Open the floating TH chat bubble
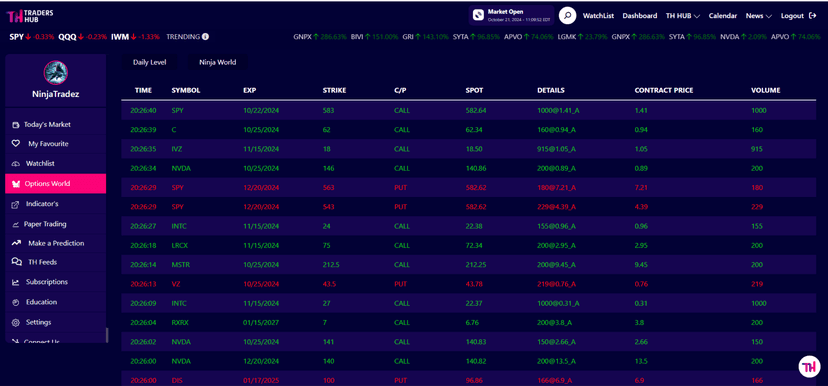The width and height of the screenshot is (828, 386). (809, 366)
